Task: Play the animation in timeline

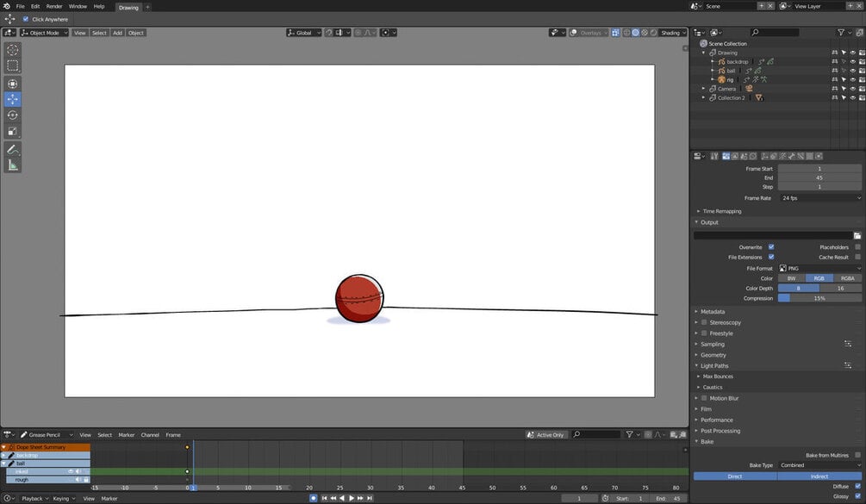Action: click(352, 498)
